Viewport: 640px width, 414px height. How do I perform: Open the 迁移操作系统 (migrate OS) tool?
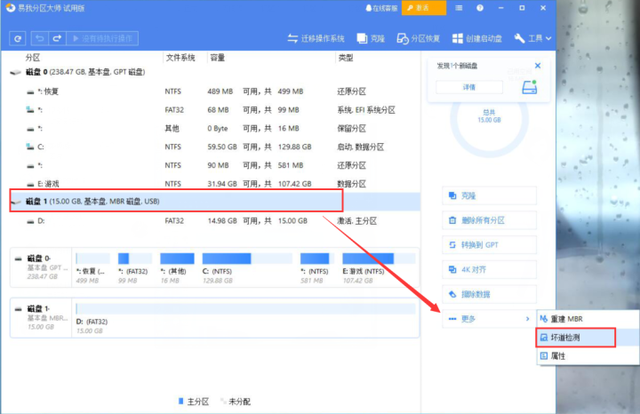pyautogui.click(x=310, y=38)
